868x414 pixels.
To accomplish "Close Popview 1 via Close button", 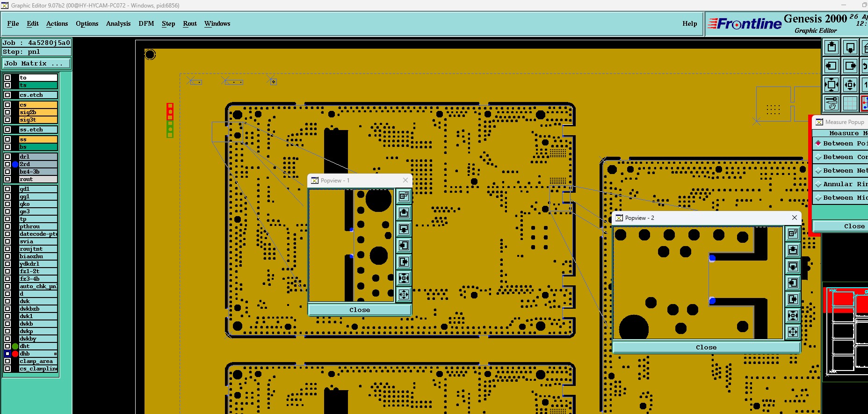I will 360,310.
